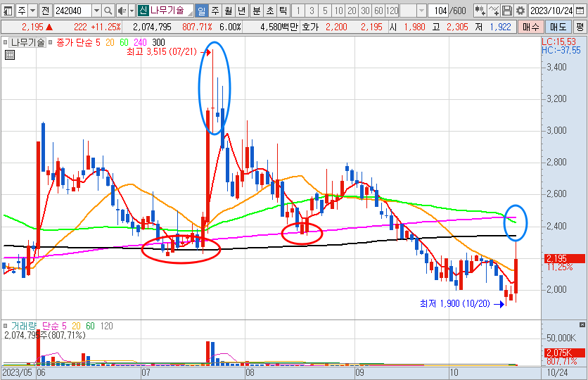The width and height of the screenshot is (588, 380).
Task: Open stock search with magnifier icon
Action: click(108, 11)
